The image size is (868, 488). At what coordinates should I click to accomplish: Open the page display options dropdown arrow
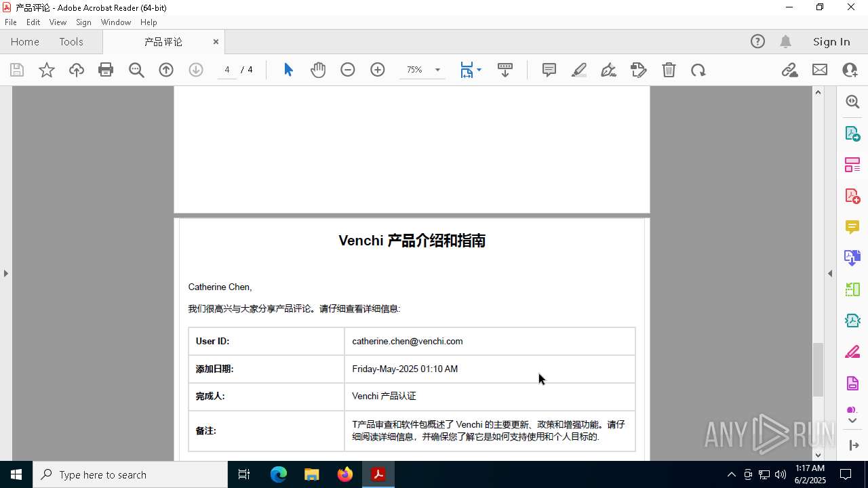pos(479,70)
